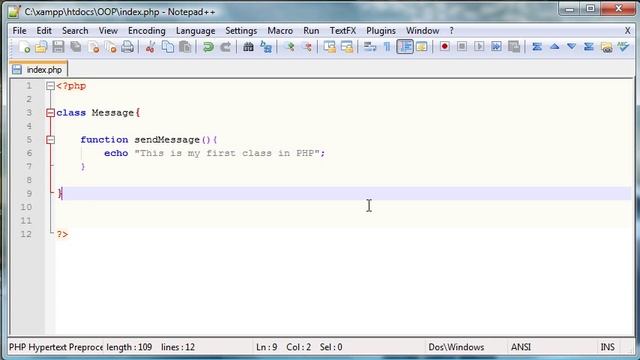Image resolution: width=640 pixels, height=360 pixels.
Task: Toggle Word Wrap in the toolbar
Action: (370, 47)
